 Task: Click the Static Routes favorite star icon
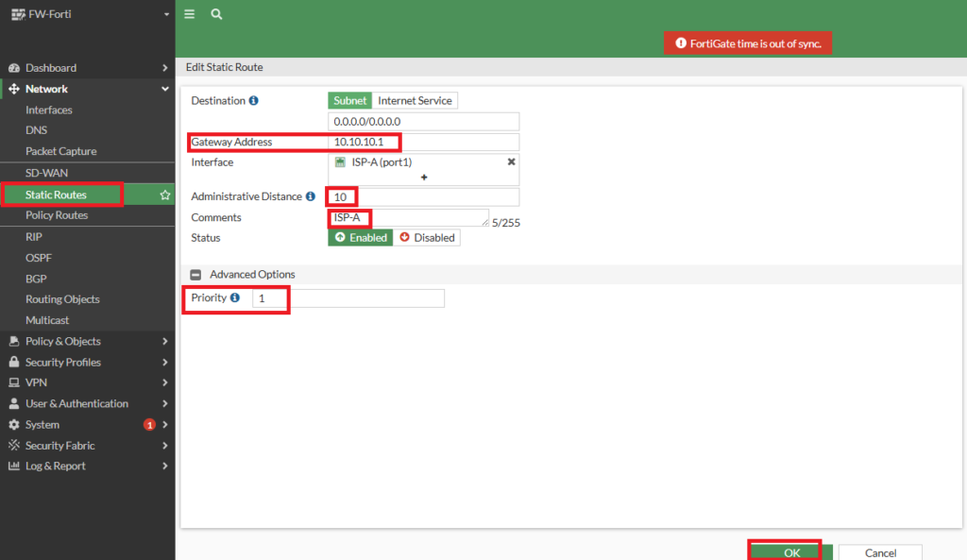click(x=165, y=195)
